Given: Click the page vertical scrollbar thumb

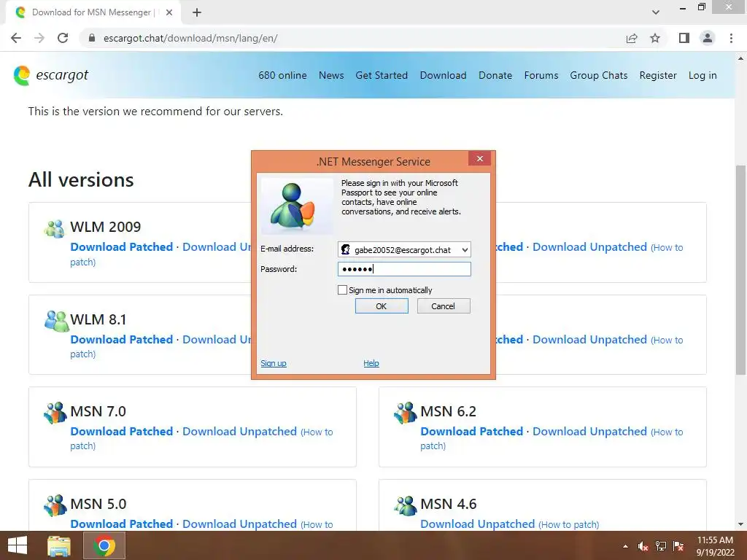Looking at the screenshot, I should tap(740, 270).
